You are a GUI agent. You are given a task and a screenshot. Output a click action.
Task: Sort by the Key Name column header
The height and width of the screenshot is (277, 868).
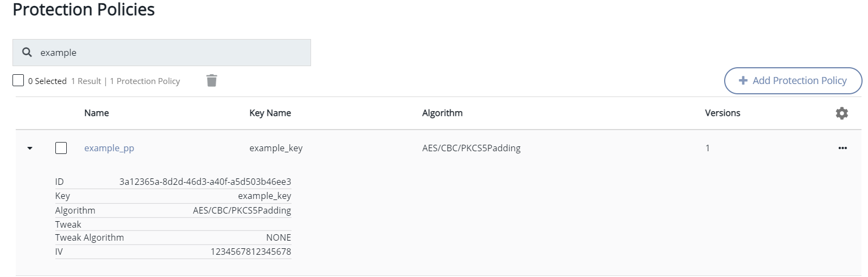(x=270, y=113)
